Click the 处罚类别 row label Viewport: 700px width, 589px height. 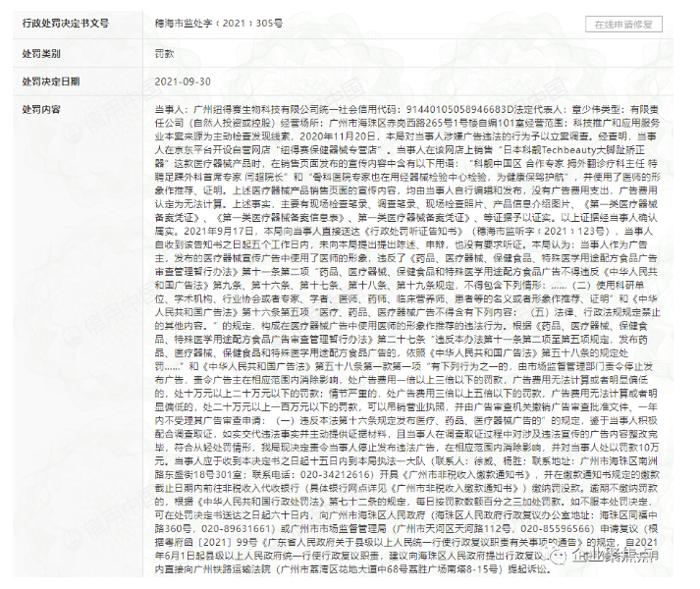point(41,54)
